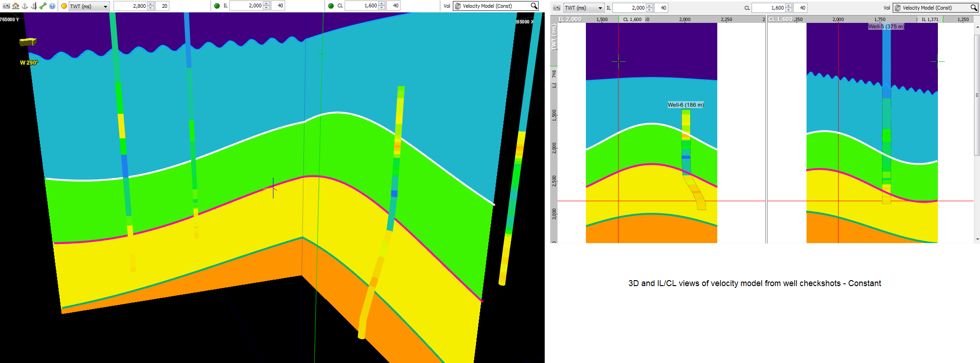This screenshot has width=980, height=363.
Task: Select the IL 2,000 section header
Action: pos(570,19)
